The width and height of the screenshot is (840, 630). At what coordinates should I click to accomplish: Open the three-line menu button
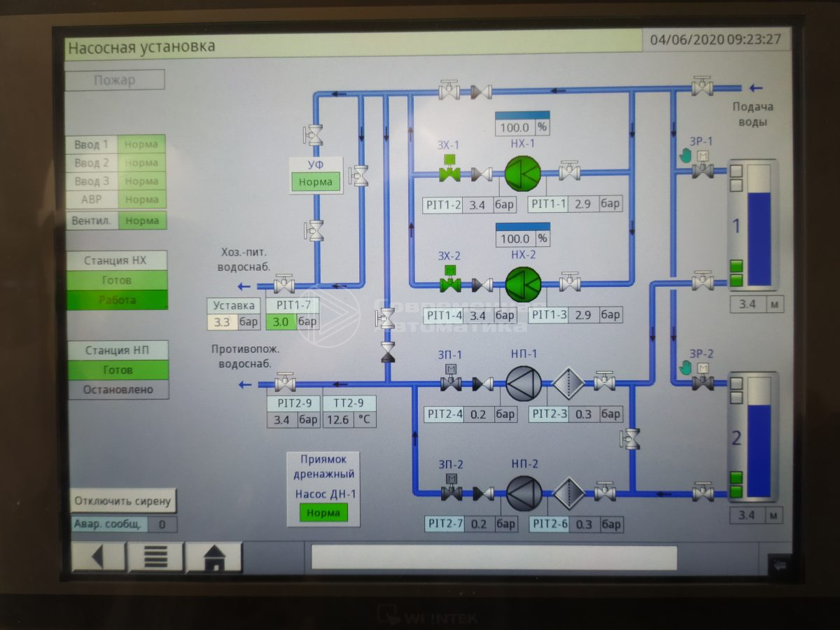155,558
